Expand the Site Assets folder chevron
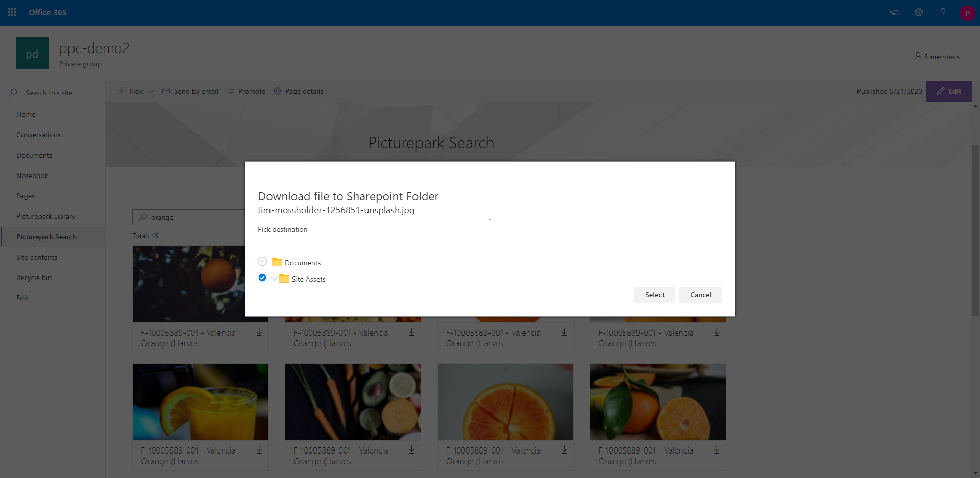 (274, 279)
